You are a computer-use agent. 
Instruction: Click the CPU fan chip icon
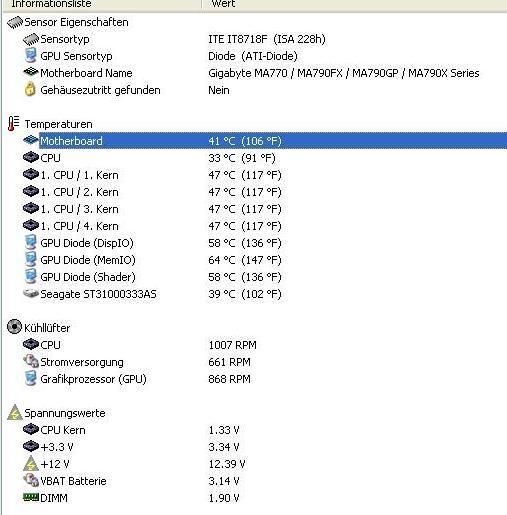(x=31, y=344)
